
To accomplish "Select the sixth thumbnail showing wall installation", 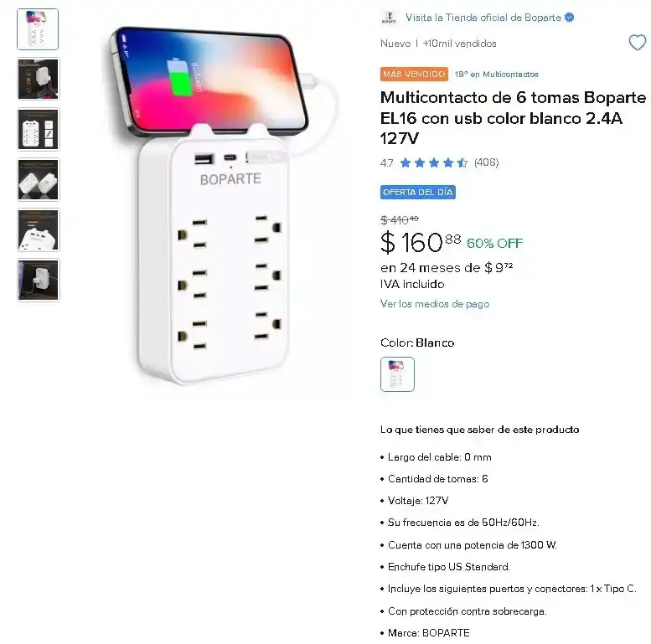I will point(39,280).
